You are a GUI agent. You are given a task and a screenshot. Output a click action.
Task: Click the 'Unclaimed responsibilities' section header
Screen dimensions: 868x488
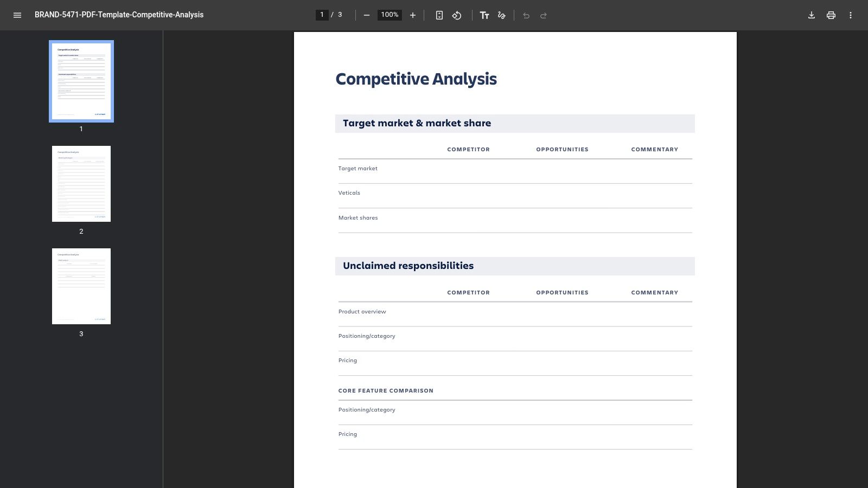click(x=515, y=266)
